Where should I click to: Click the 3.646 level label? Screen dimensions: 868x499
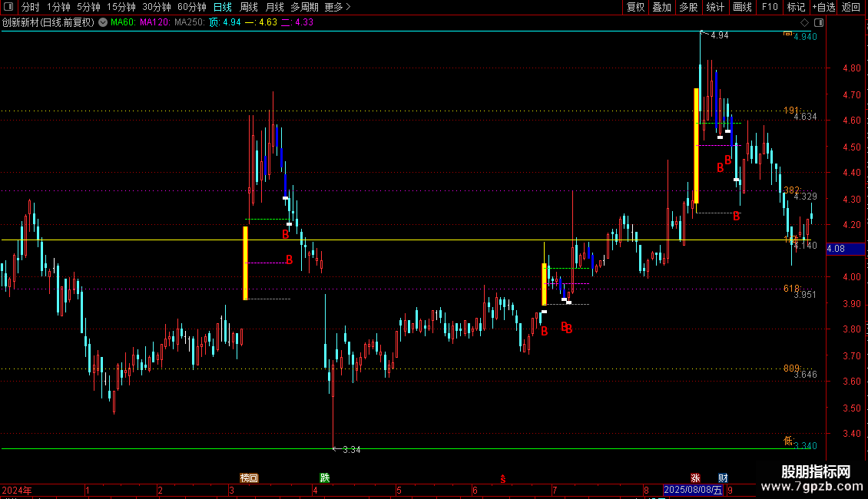(x=805, y=375)
